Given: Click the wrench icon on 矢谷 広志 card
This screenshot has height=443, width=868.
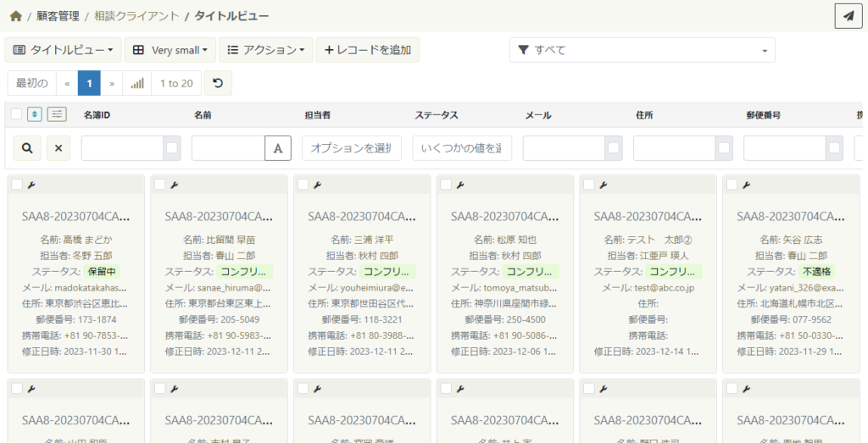Looking at the screenshot, I should pos(747,184).
